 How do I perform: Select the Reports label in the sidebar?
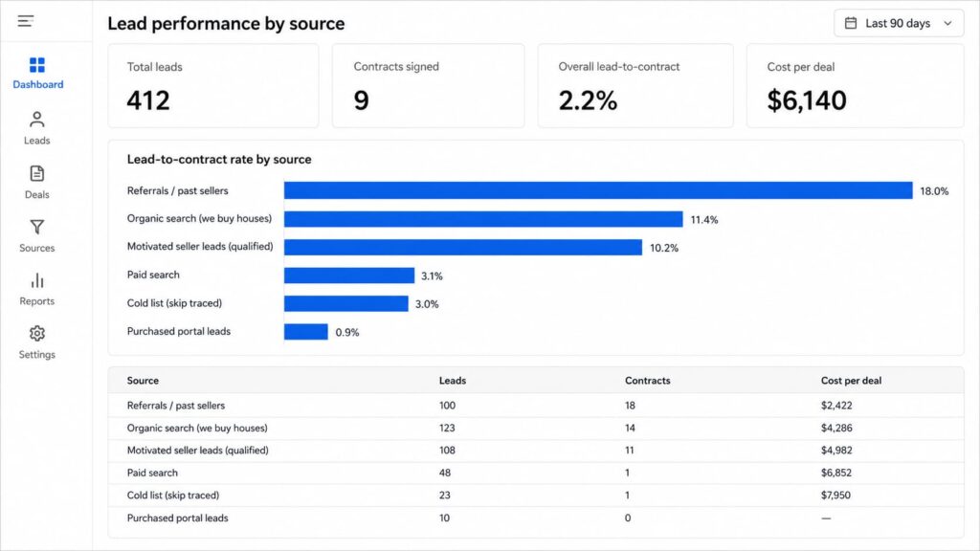[37, 301]
